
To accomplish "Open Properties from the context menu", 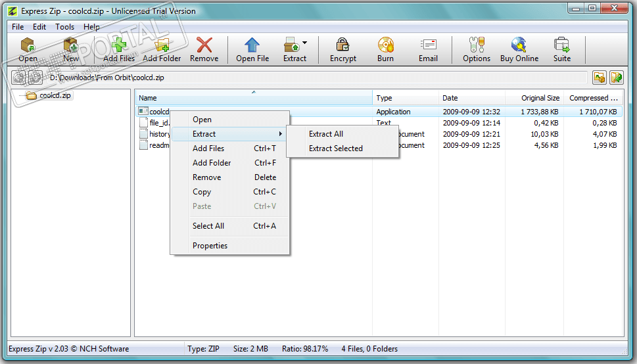I will coord(230,246).
